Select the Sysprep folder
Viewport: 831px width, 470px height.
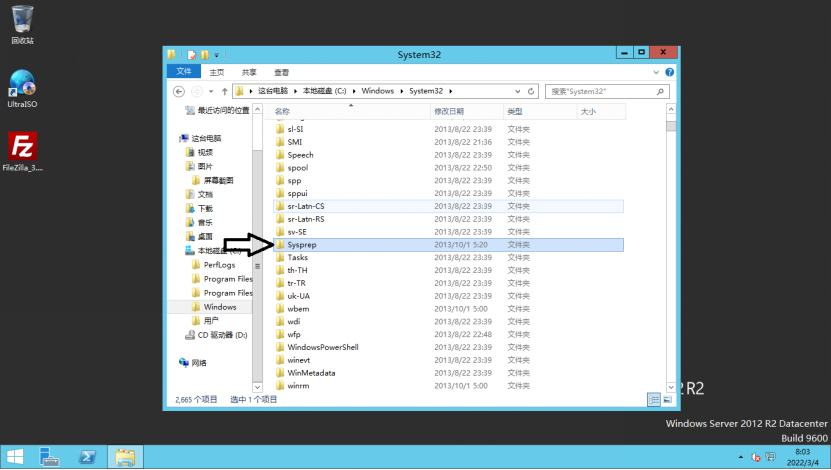(x=448, y=245)
